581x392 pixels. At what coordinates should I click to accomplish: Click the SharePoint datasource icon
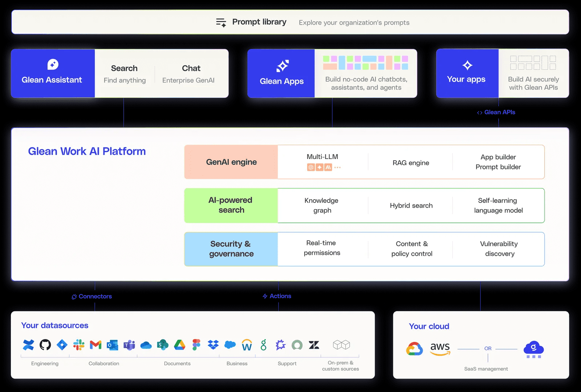tap(163, 345)
